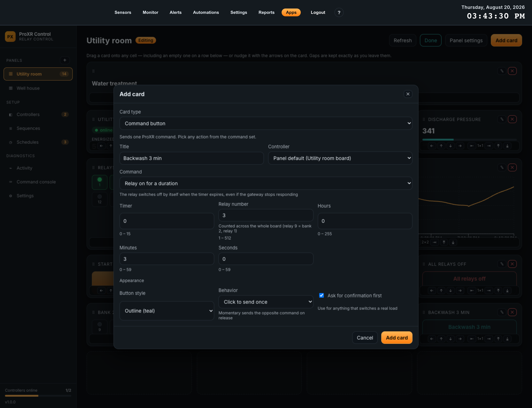This screenshot has width=532, height=408.
Task: Toggle relay 9 in Bank 2 card
Action: 99,327
